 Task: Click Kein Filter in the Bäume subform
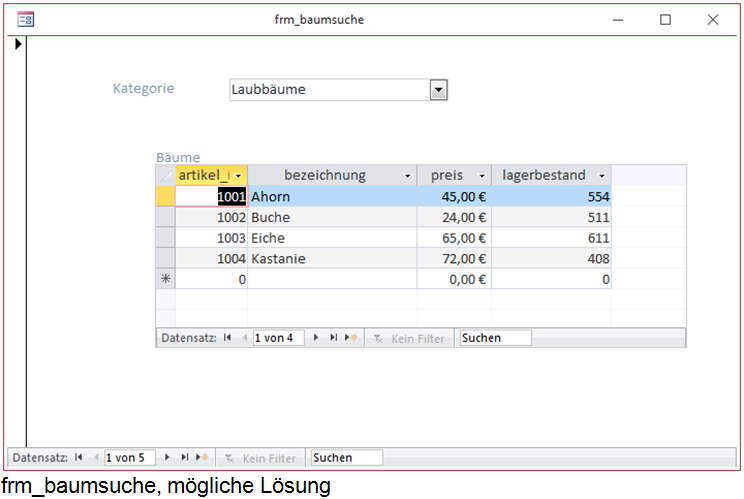[x=409, y=339]
